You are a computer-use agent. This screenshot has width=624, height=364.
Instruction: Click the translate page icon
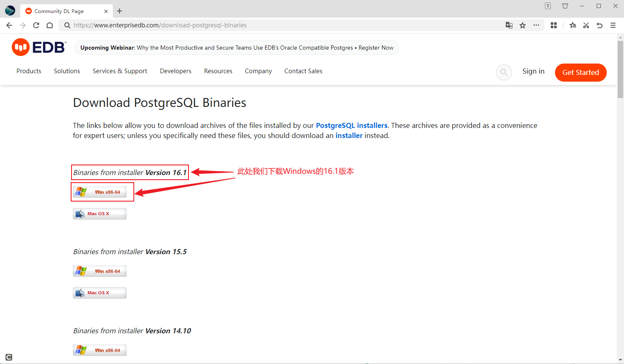click(509, 25)
